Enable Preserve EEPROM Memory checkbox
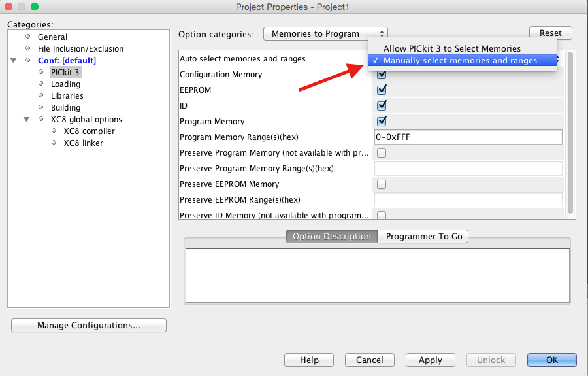 (x=382, y=184)
